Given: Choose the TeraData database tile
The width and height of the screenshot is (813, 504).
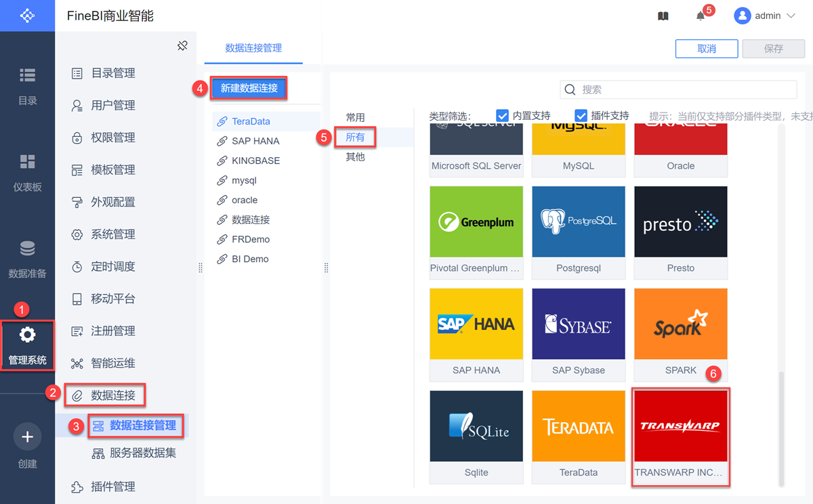Looking at the screenshot, I should [x=579, y=437].
